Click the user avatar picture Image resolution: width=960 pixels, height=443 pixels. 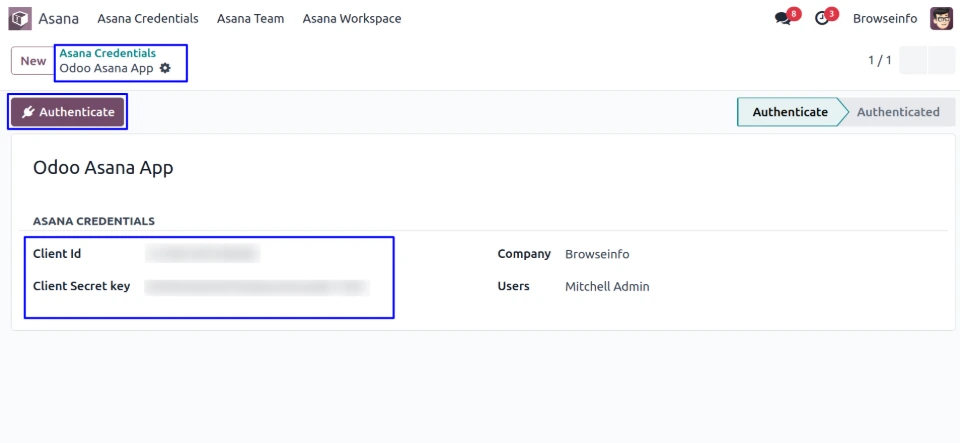click(941, 18)
